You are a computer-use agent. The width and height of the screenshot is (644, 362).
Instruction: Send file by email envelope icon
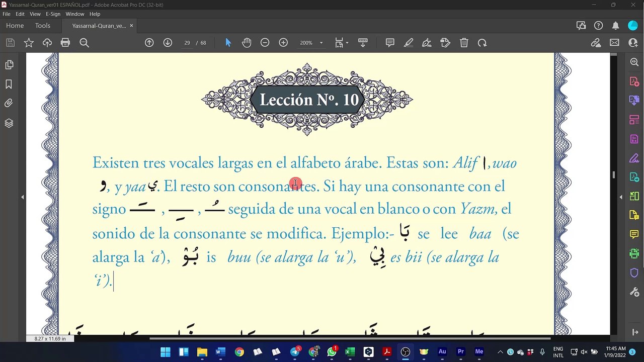pyautogui.click(x=614, y=43)
